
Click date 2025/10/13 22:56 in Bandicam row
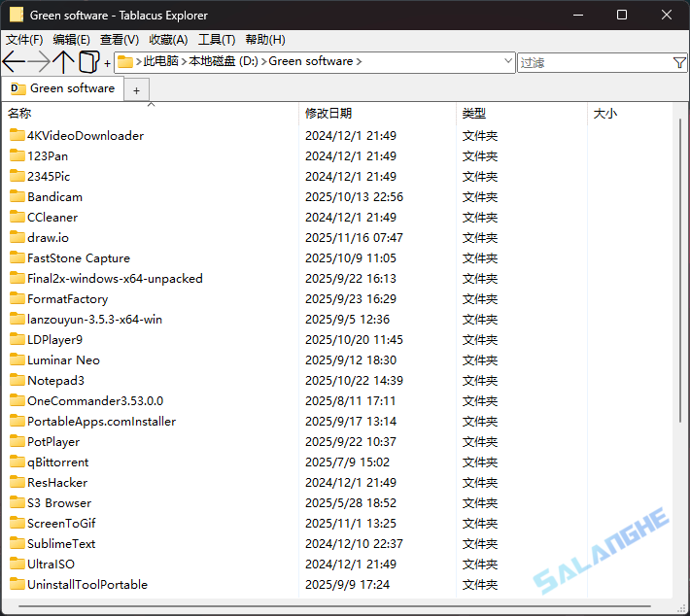click(x=354, y=196)
